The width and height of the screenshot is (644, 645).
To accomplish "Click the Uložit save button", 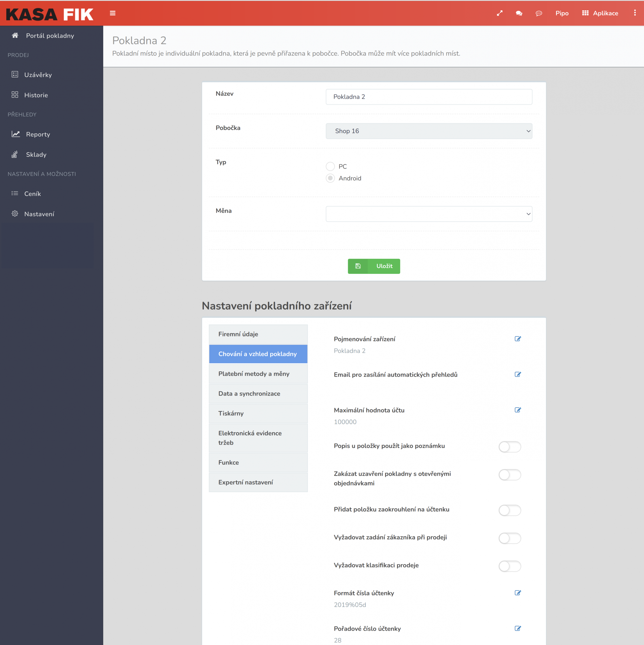I will tap(374, 266).
